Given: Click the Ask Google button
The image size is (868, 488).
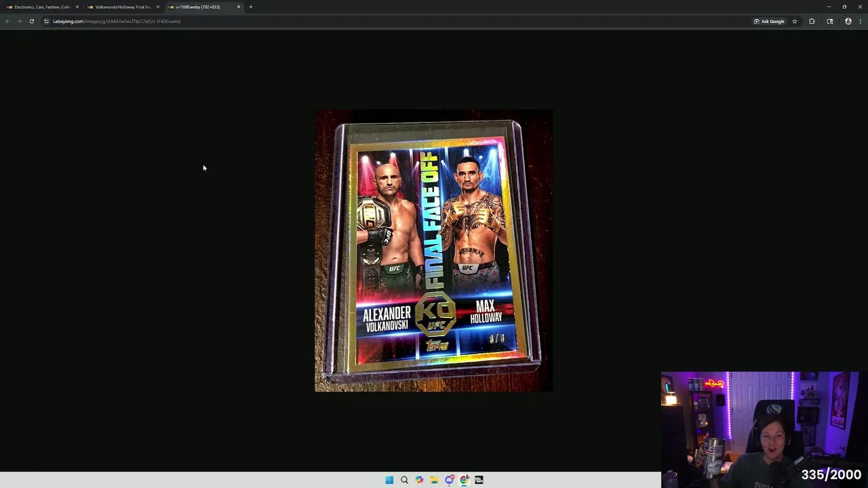Looking at the screenshot, I should click(x=769, y=21).
